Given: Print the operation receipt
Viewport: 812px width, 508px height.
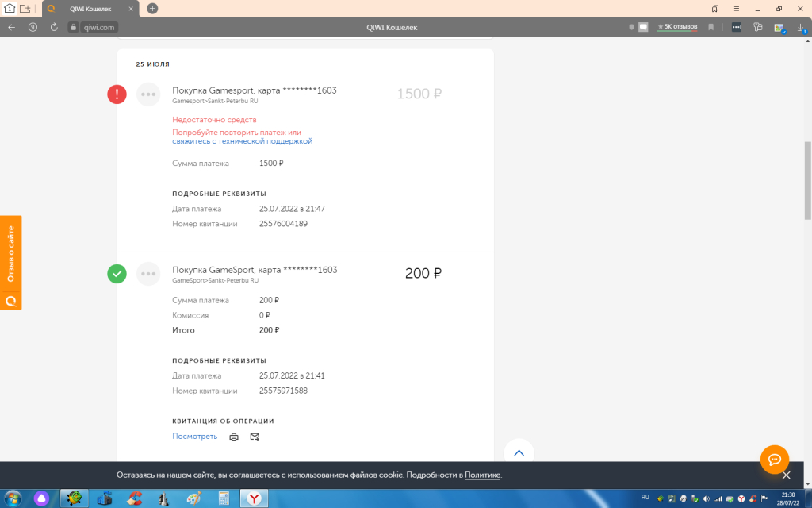Looking at the screenshot, I should click(234, 437).
